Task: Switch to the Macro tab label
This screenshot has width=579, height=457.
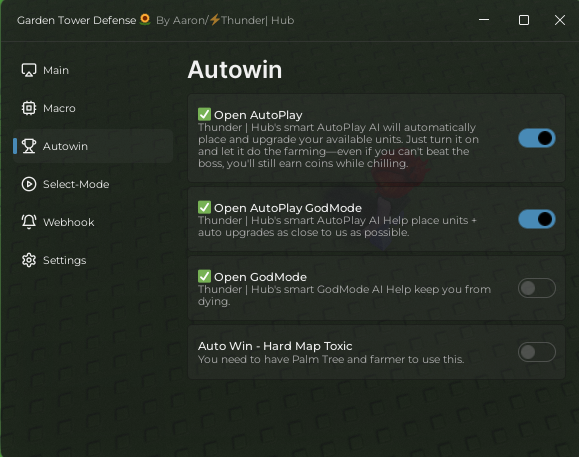Action: (x=59, y=108)
